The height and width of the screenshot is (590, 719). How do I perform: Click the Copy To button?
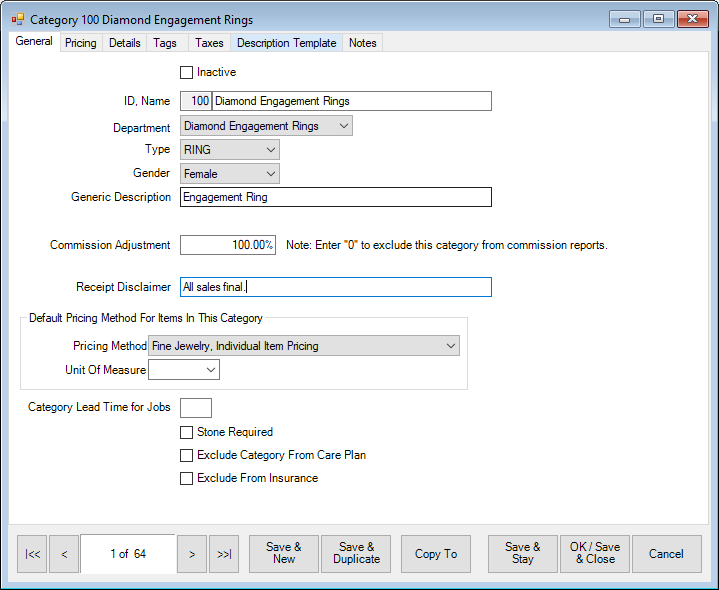pos(435,554)
